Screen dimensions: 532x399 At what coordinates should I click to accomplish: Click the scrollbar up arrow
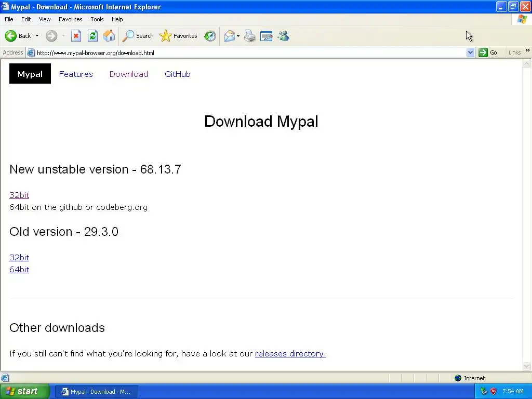(527, 63)
